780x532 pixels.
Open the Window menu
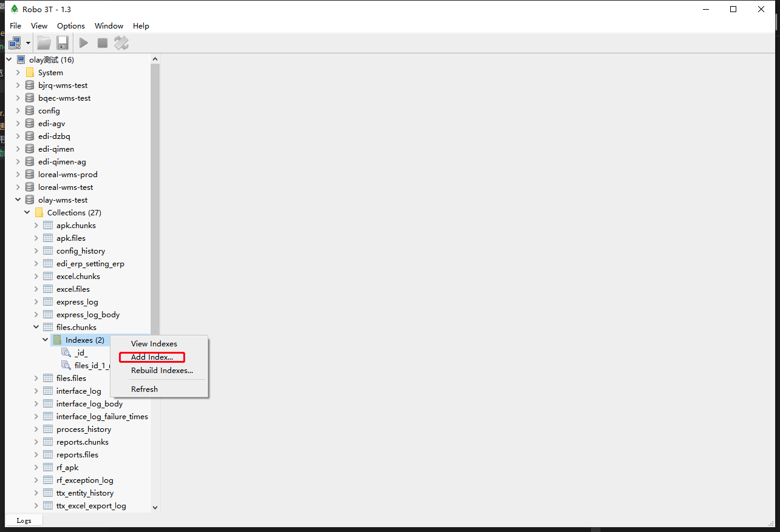(109, 26)
